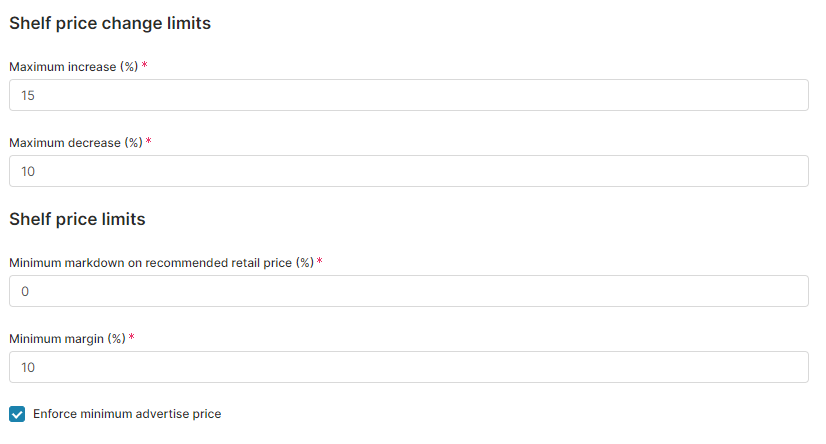The image size is (826, 444).
Task: Focus the Maximum decrease (%) input field
Action: pos(408,171)
